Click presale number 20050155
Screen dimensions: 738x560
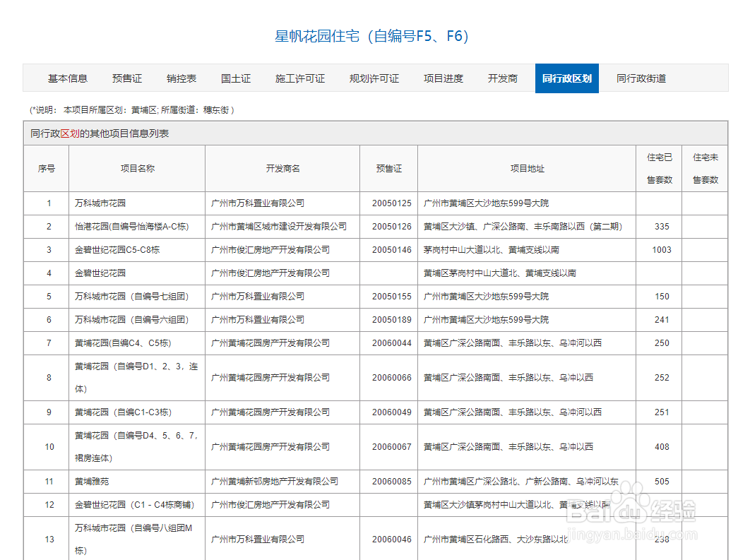pyautogui.click(x=391, y=297)
